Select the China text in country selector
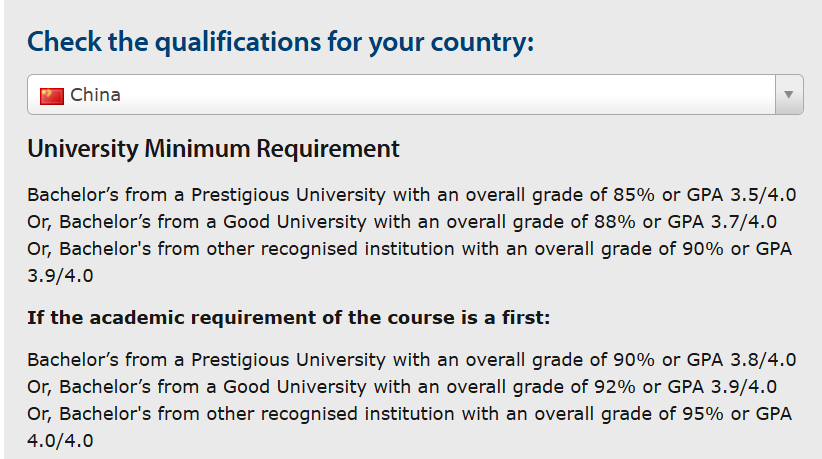Viewport: 822px width, 459px height. pos(95,95)
